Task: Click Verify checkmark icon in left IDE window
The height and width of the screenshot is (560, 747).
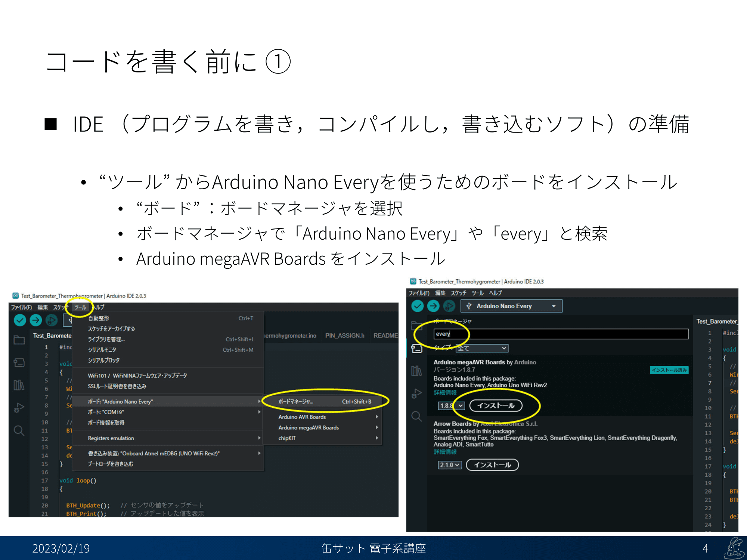Action: [x=20, y=320]
